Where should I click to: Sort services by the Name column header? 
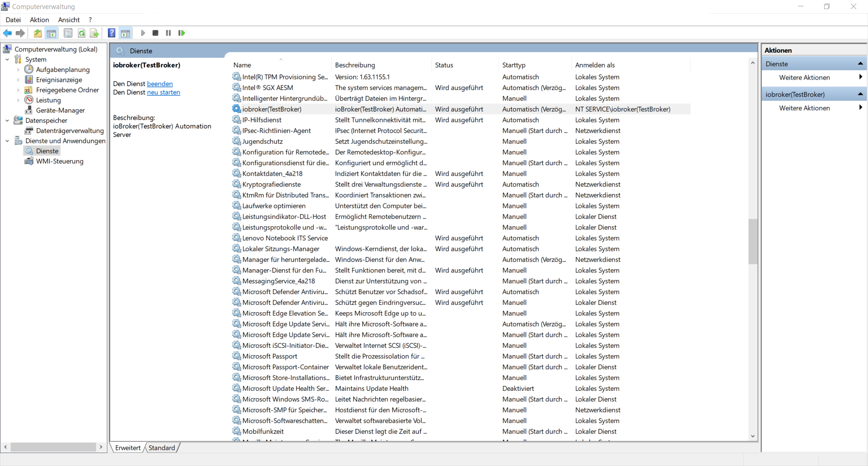click(281, 65)
